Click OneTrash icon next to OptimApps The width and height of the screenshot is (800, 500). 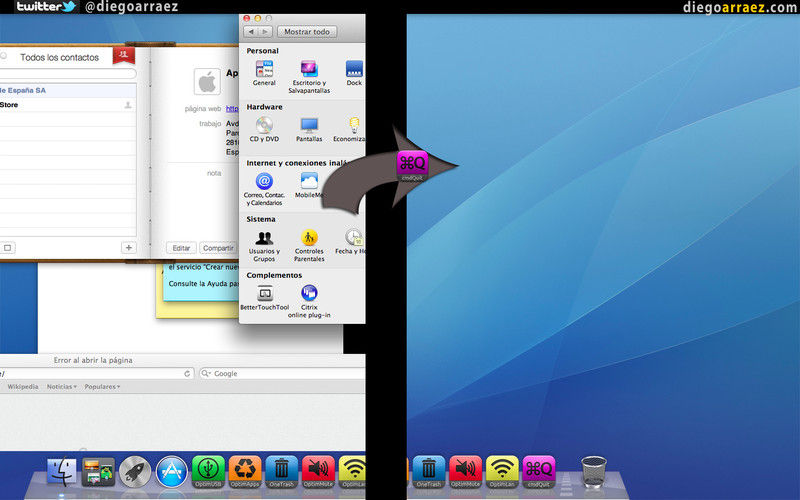pos(282,471)
